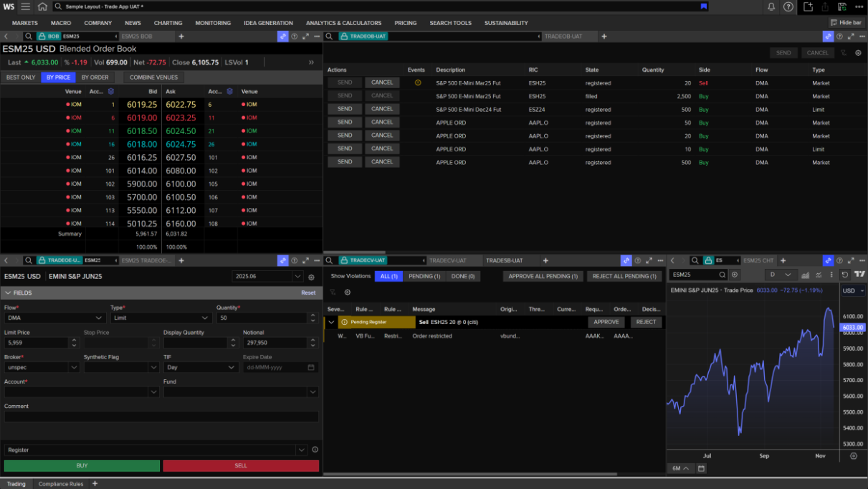Click the TradingView logo icon in chart
Screen dimensions: 868x489
[x=859, y=275]
